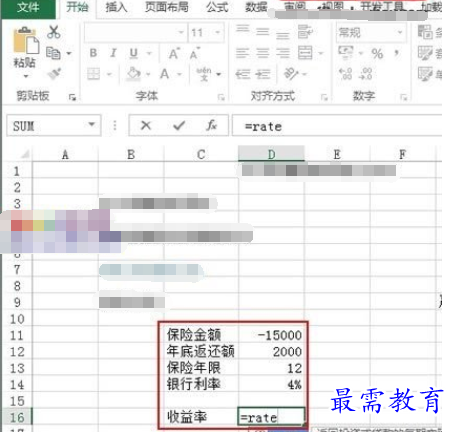Click Merge and Center icon
The width and height of the screenshot is (452, 432).
(305, 53)
